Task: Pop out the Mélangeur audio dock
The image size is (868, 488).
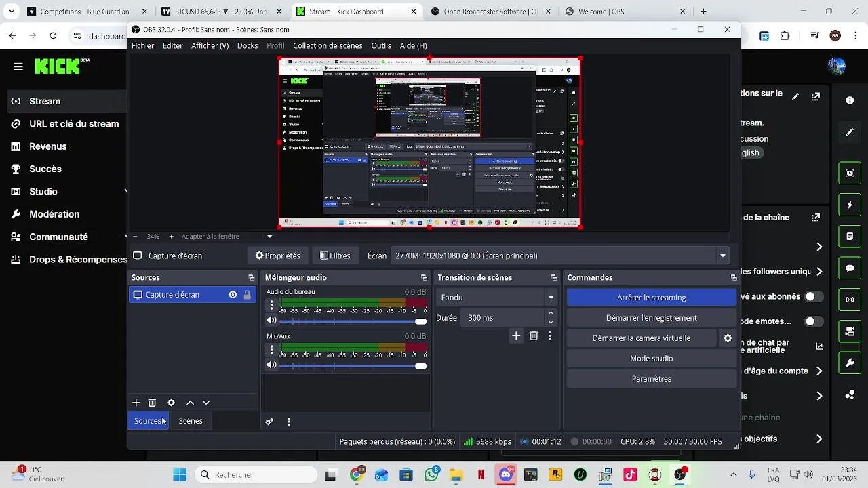Action: pos(425,278)
